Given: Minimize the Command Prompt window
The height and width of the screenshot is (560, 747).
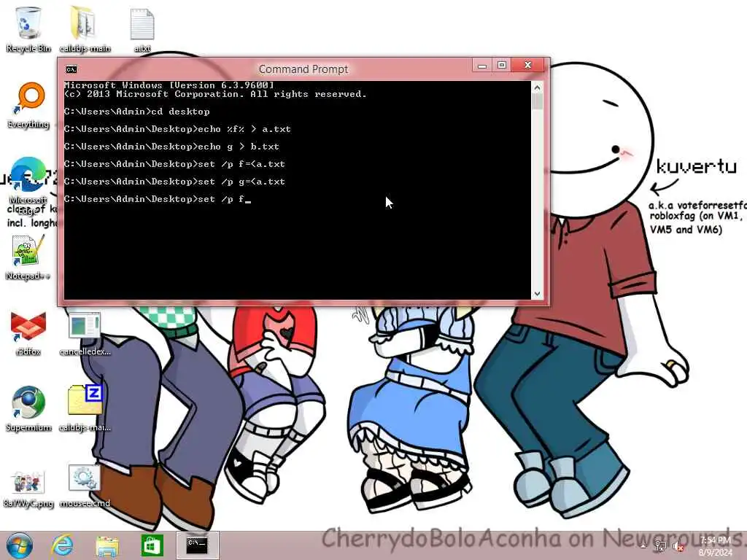Looking at the screenshot, I should [x=482, y=65].
